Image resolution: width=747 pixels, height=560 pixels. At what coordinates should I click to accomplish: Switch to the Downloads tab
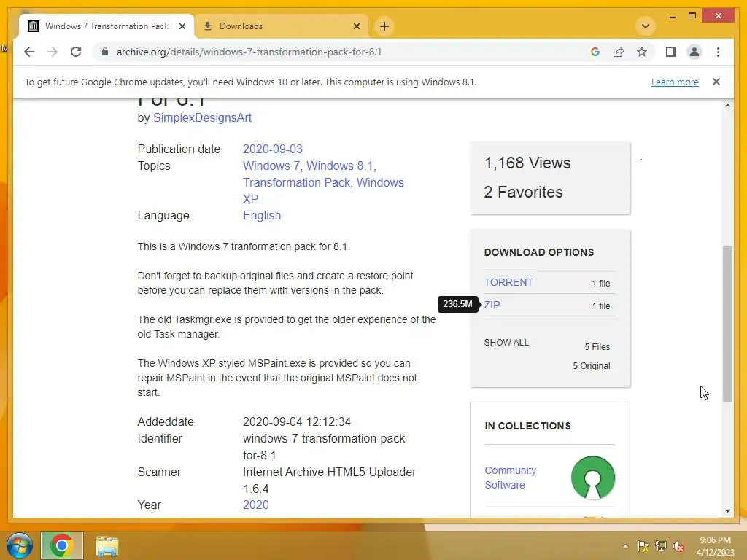(x=281, y=26)
